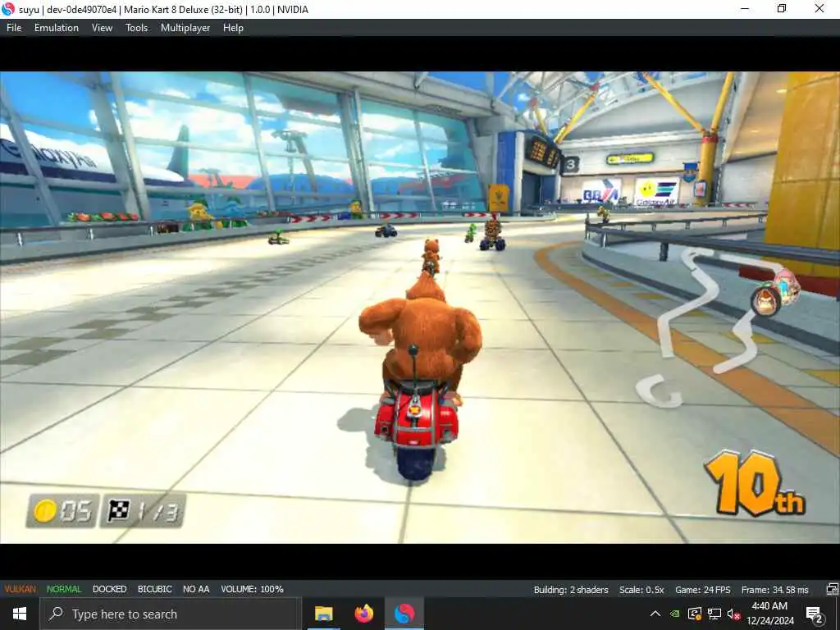840x630 pixels.
Task: Click the suyu icon in the taskbar
Action: 404,614
